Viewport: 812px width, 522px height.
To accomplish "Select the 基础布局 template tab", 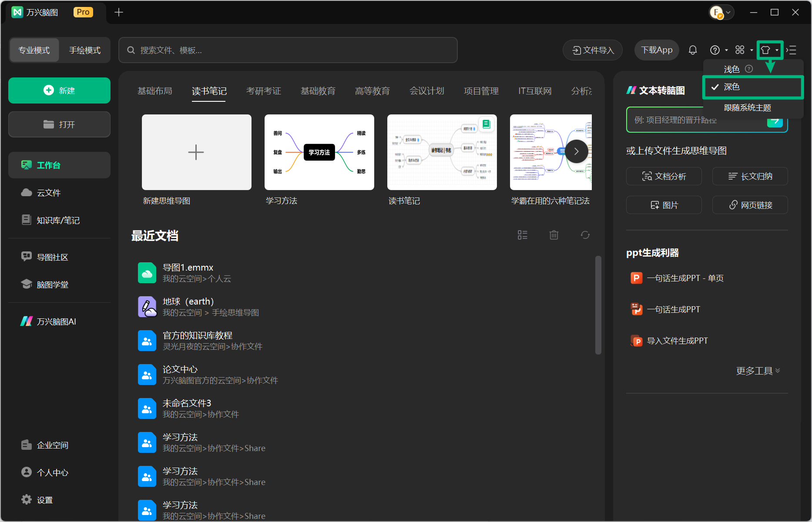I will (x=155, y=91).
